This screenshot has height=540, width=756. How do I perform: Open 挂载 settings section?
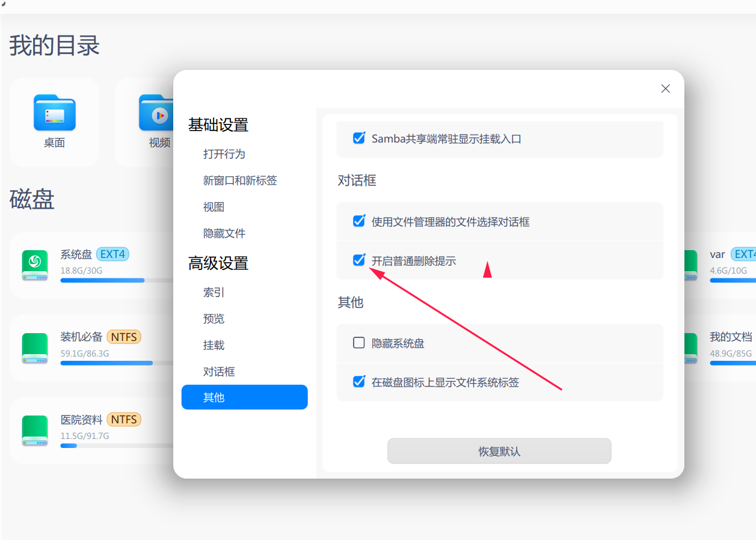pyautogui.click(x=214, y=345)
